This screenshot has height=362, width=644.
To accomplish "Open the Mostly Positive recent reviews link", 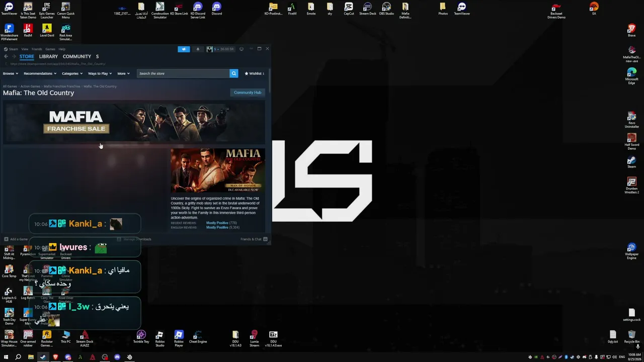I will (x=217, y=223).
